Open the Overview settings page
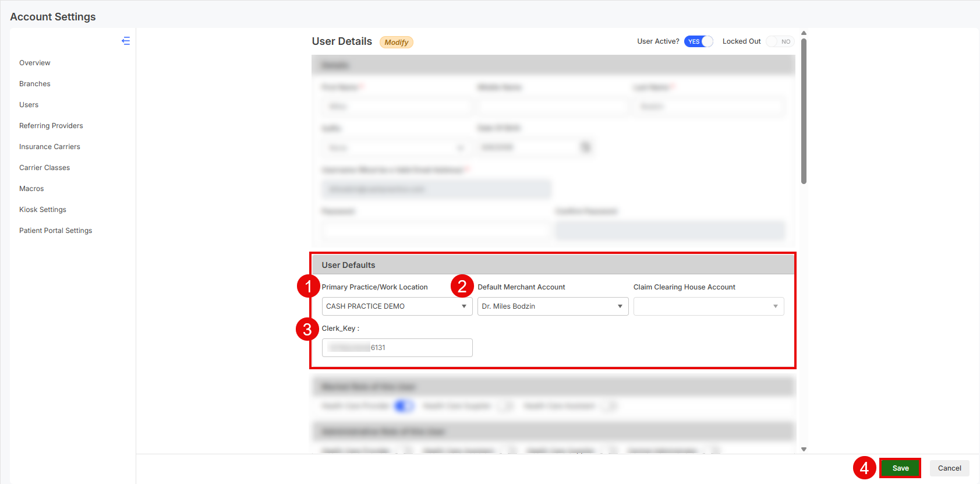Screen dimensions: 980x484 point(35,63)
